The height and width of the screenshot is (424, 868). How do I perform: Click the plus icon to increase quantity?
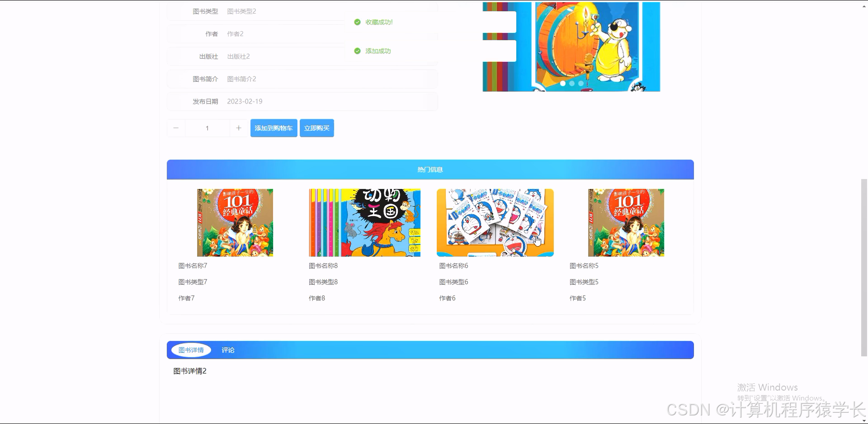tap(238, 128)
